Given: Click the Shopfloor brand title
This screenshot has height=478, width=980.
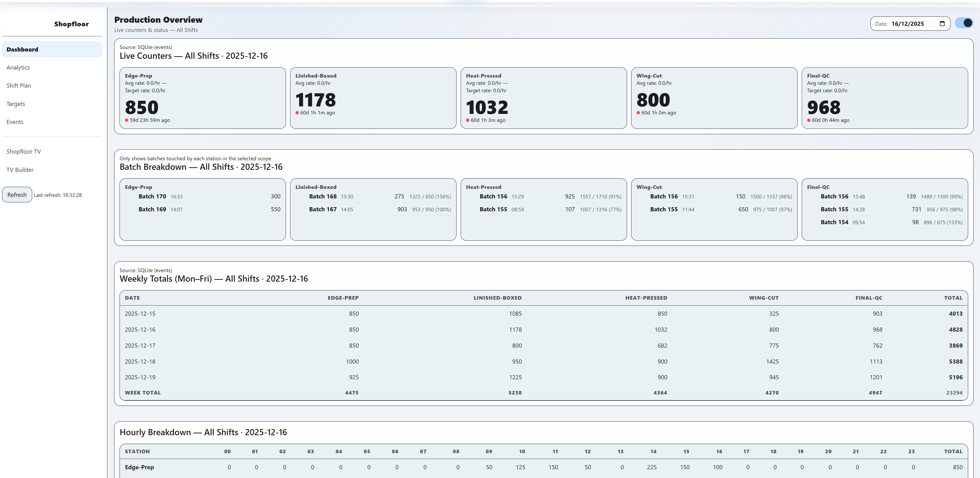Looking at the screenshot, I should pyautogui.click(x=71, y=24).
